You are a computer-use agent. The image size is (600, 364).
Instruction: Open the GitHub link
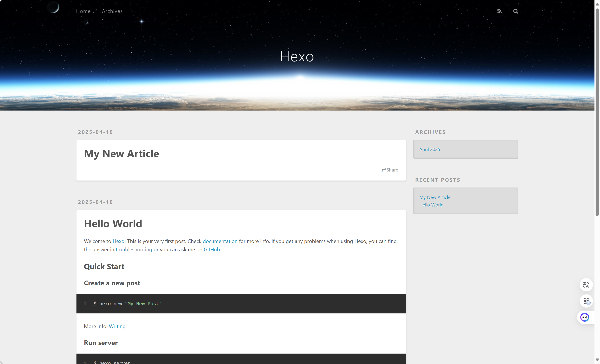(211, 249)
